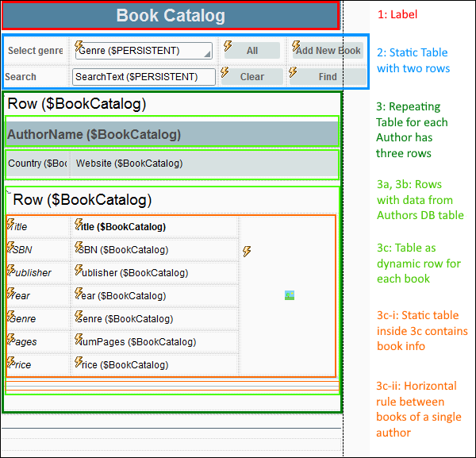
Task: Select the AuthorName ($BookCatalog) row
Action: coord(171,135)
